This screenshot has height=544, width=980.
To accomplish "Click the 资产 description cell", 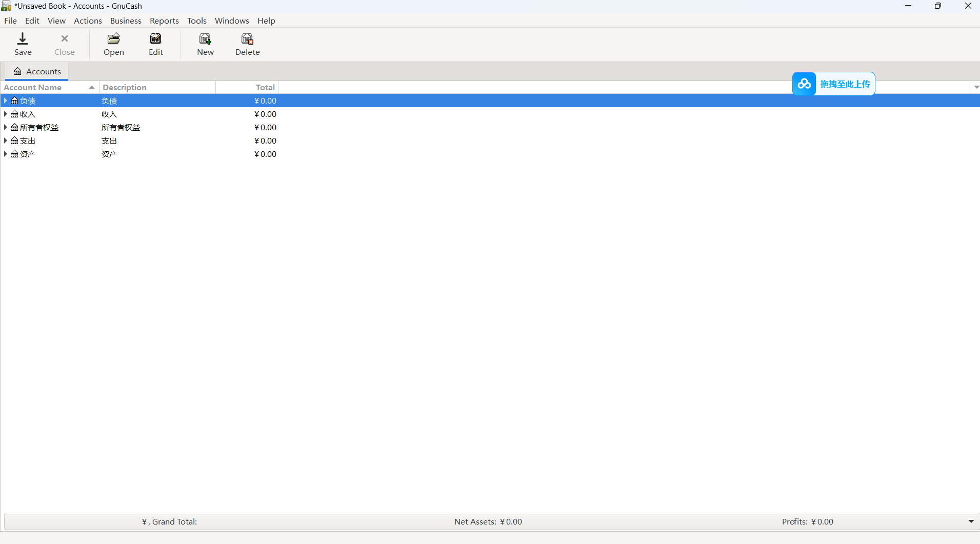I will [x=109, y=154].
